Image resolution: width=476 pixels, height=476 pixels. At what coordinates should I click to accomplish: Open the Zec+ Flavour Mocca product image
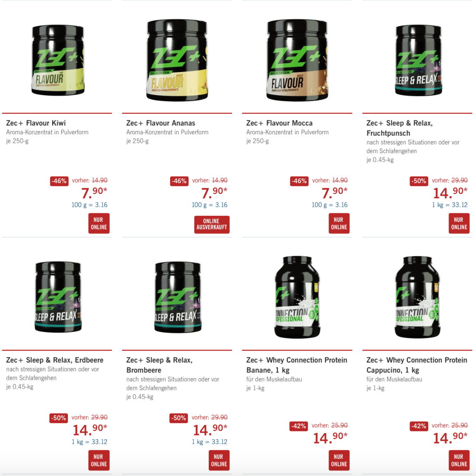[297, 60]
